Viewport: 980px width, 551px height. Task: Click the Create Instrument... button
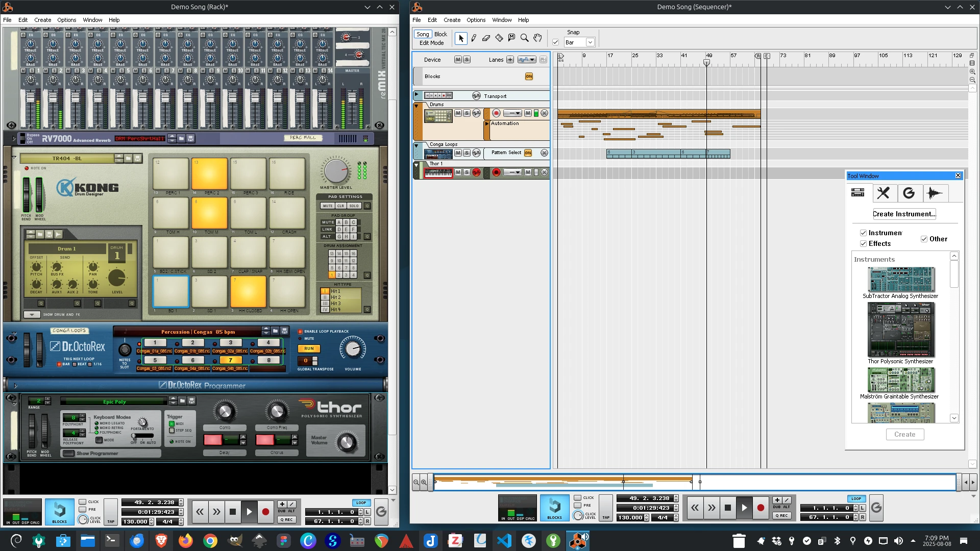[x=904, y=214]
